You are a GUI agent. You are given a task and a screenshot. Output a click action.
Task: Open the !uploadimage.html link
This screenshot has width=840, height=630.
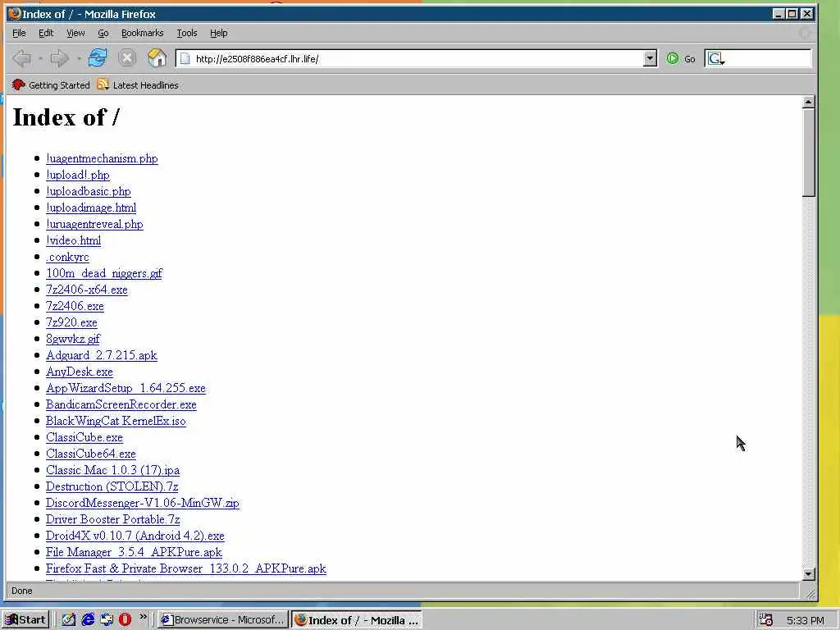91,208
